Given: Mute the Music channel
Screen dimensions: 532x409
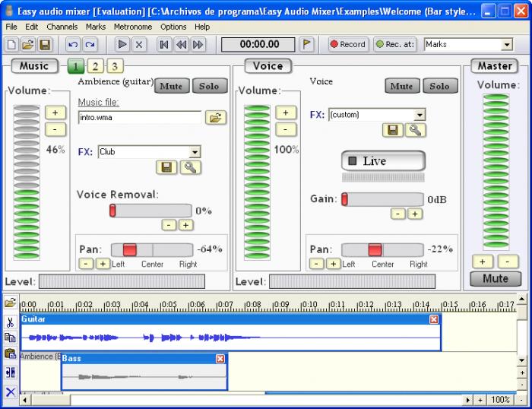Looking at the screenshot, I should (x=172, y=86).
